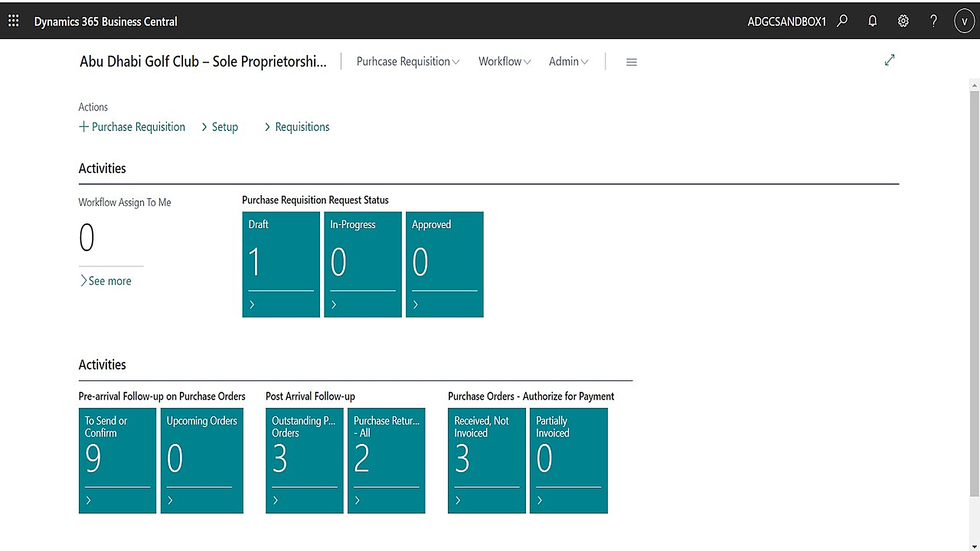Open the help question mark icon
This screenshot has height=551, width=980.
pos(934,21)
